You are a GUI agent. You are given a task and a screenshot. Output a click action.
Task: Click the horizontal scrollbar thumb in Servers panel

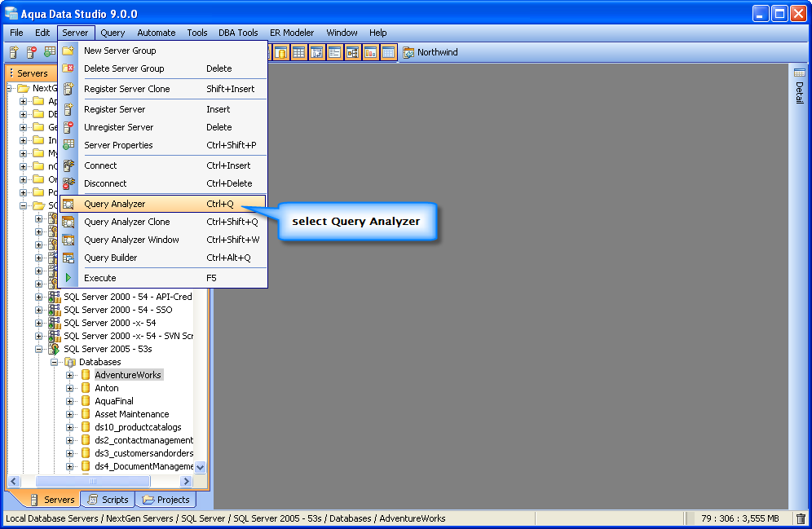(93, 482)
